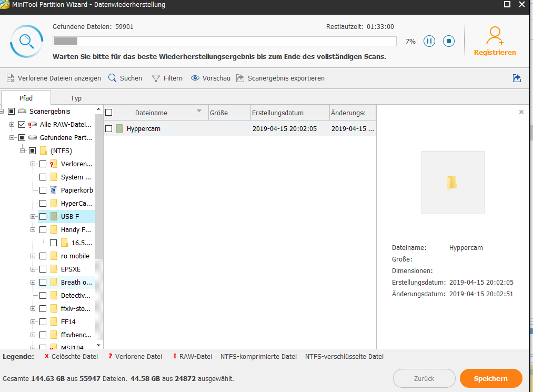Viewport: 533px width, 392px height.
Task: Click the Gefundene Partition drive icon
Action: coord(33,138)
